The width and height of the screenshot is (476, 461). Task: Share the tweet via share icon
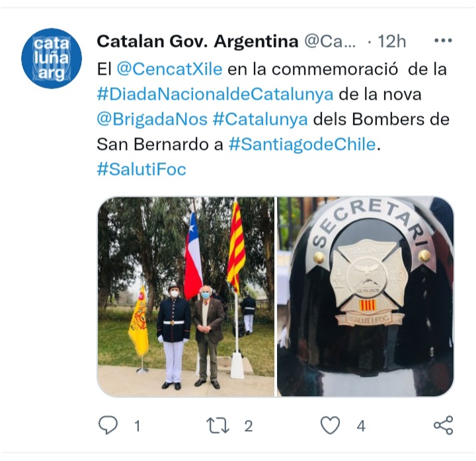[x=444, y=425]
